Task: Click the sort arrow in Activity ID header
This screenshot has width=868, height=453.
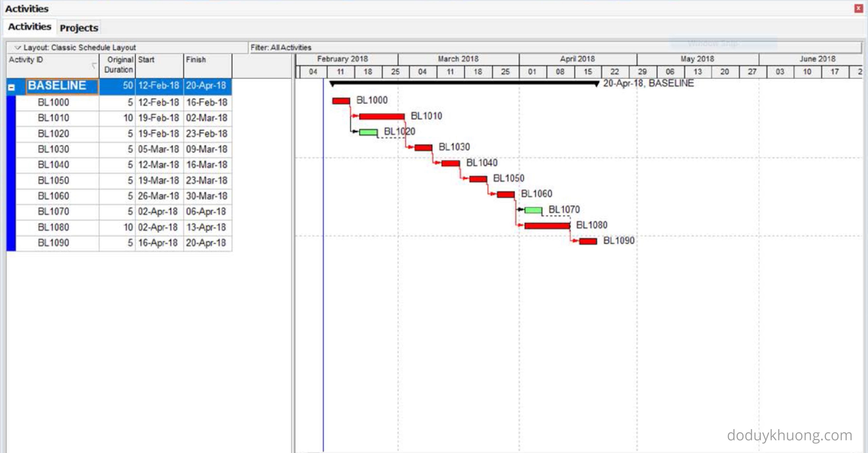Action: 94,65
